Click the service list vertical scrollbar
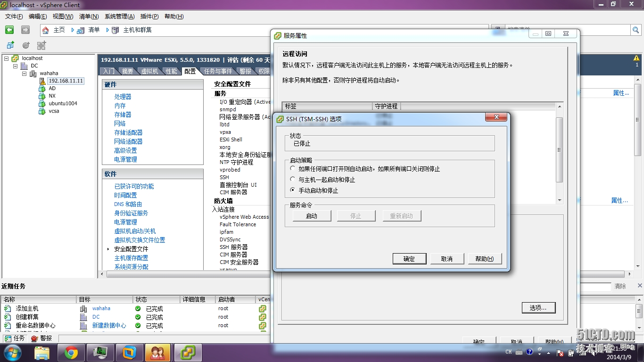Image resolution: width=644 pixels, height=362 pixels. pyautogui.click(x=560, y=154)
